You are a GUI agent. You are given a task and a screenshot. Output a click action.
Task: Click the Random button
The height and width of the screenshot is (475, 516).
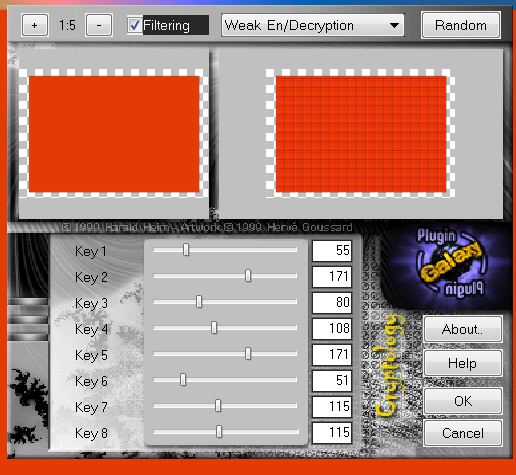pos(461,25)
